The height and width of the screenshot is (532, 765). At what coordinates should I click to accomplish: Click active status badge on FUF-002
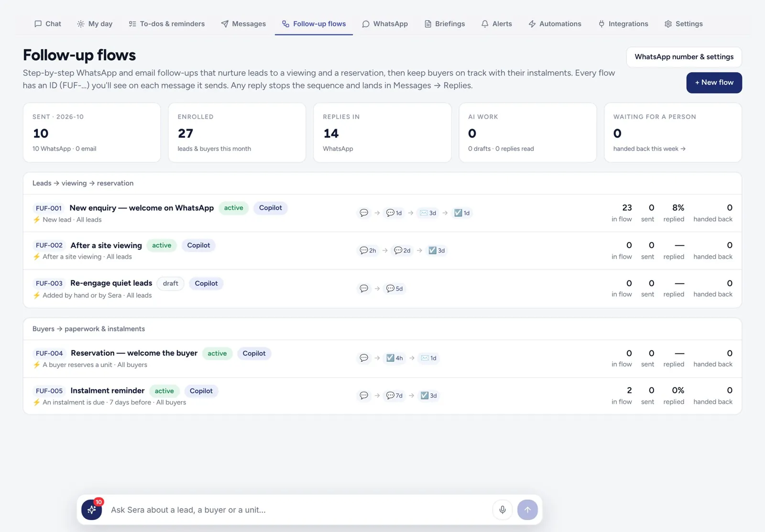[x=162, y=245]
